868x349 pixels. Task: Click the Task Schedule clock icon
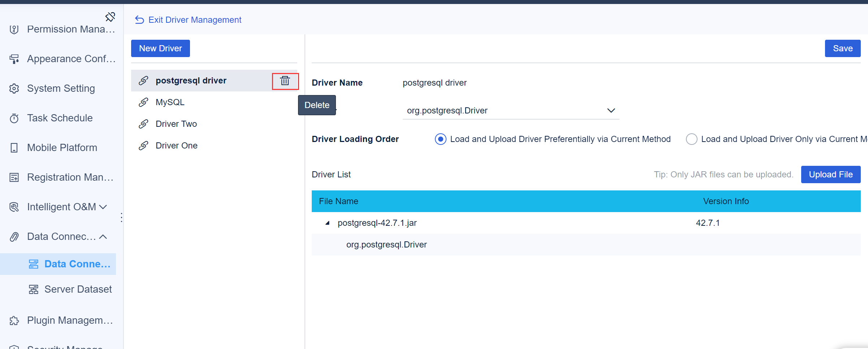click(x=14, y=118)
